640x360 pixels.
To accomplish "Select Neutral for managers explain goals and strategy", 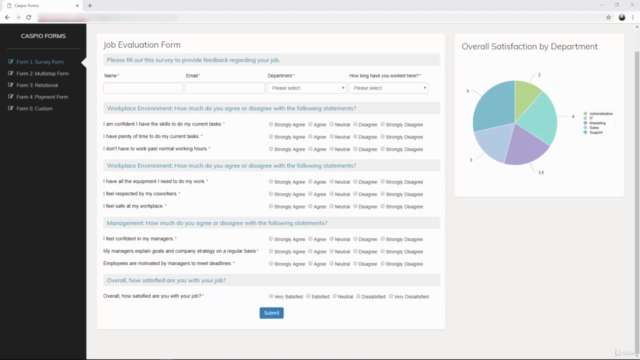I will coord(331,251).
